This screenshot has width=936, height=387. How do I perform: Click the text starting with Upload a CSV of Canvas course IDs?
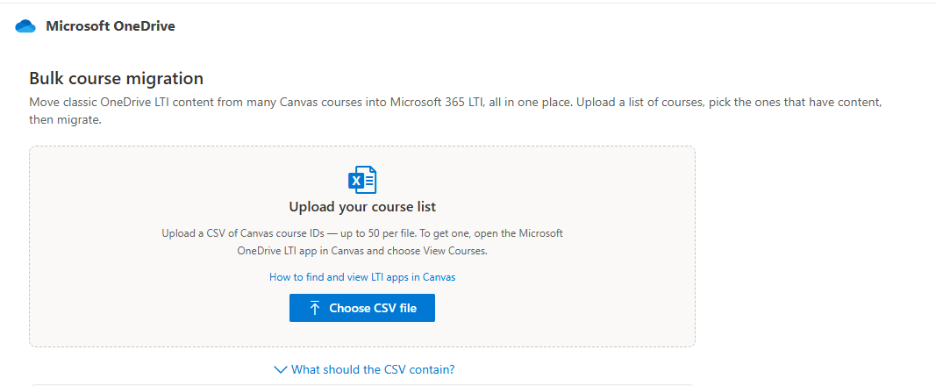coord(362,242)
